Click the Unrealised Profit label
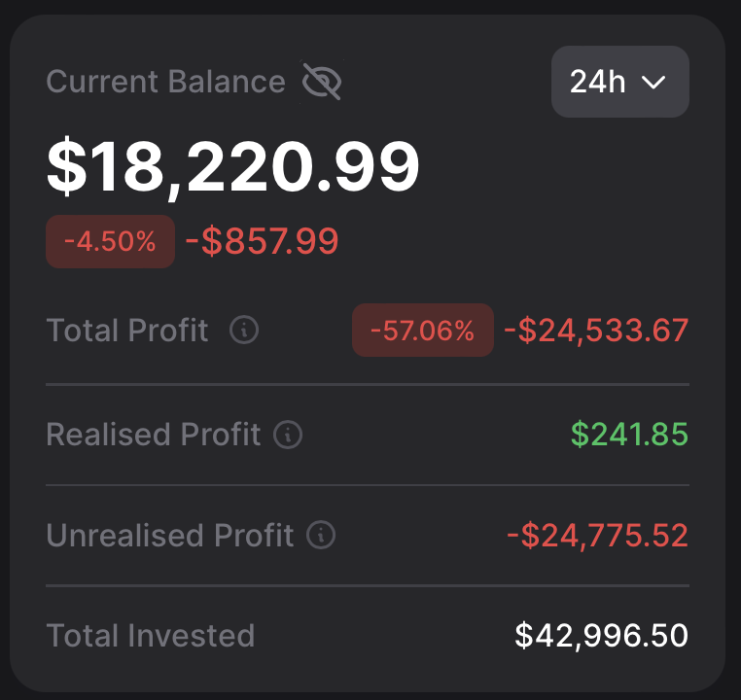 170,535
